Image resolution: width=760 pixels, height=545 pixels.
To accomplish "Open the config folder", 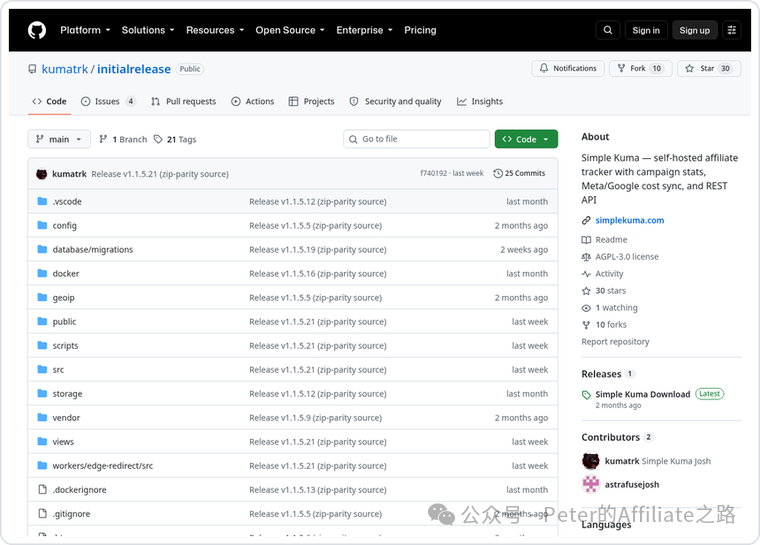I will pos(64,225).
